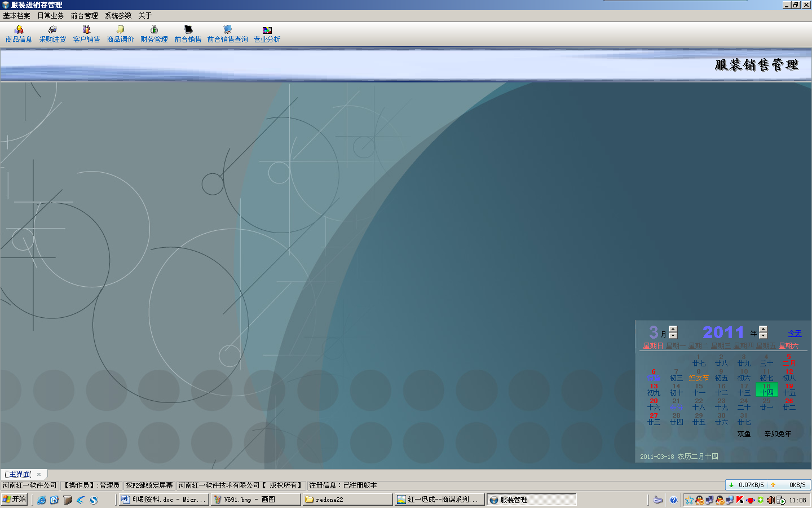The width and height of the screenshot is (812, 508).
Task: Decrease the calendar month with down arrow
Action: (x=673, y=335)
